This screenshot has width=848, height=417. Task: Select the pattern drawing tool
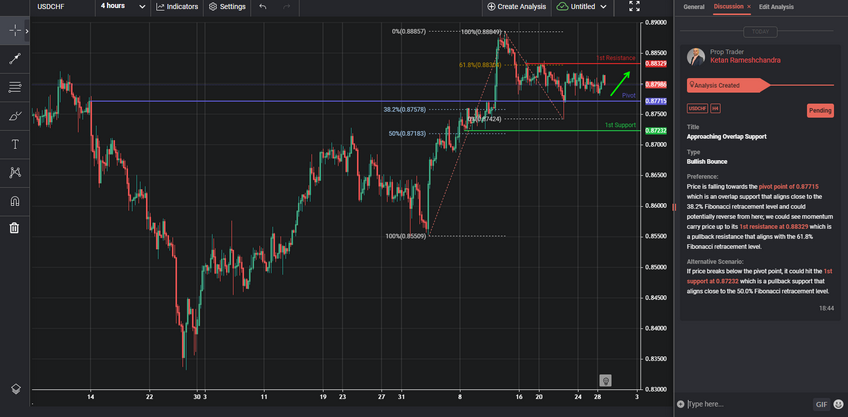[15, 173]
